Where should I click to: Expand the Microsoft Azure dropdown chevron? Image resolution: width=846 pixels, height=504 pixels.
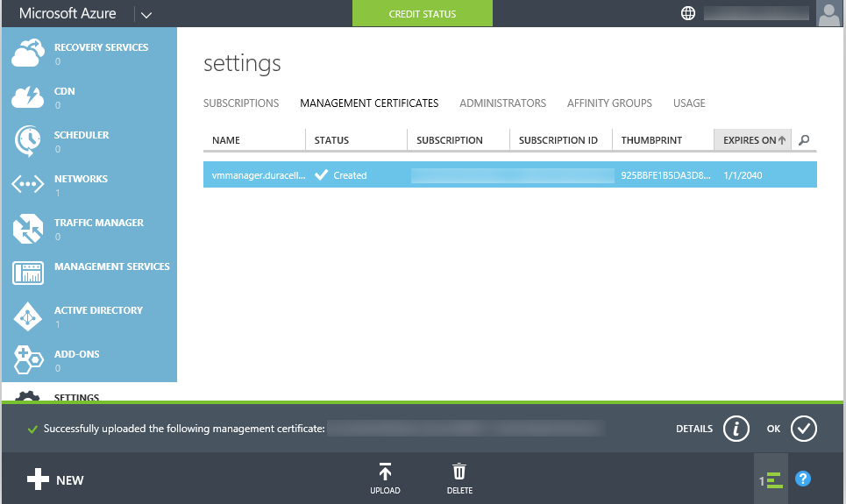pos(146,15)
